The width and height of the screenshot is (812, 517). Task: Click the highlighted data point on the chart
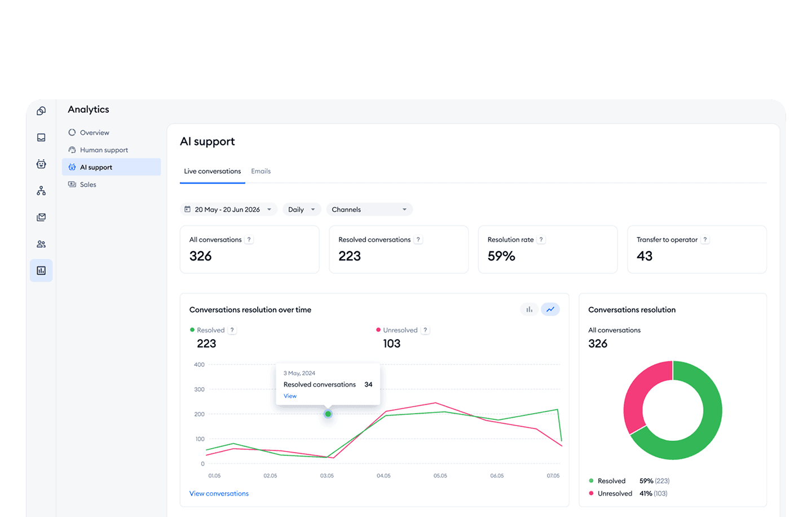coord(328,414)
